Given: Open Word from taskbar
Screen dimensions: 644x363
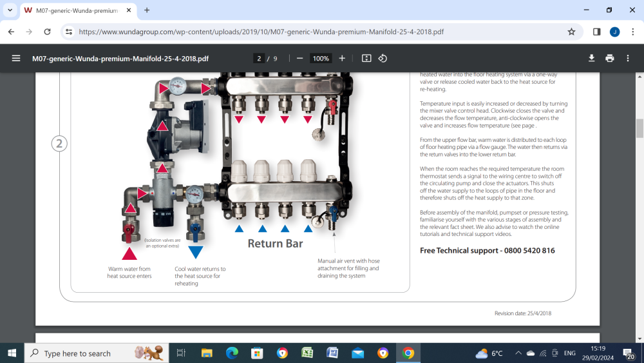Looking at the screenshot, I should (x=332, y=353).
